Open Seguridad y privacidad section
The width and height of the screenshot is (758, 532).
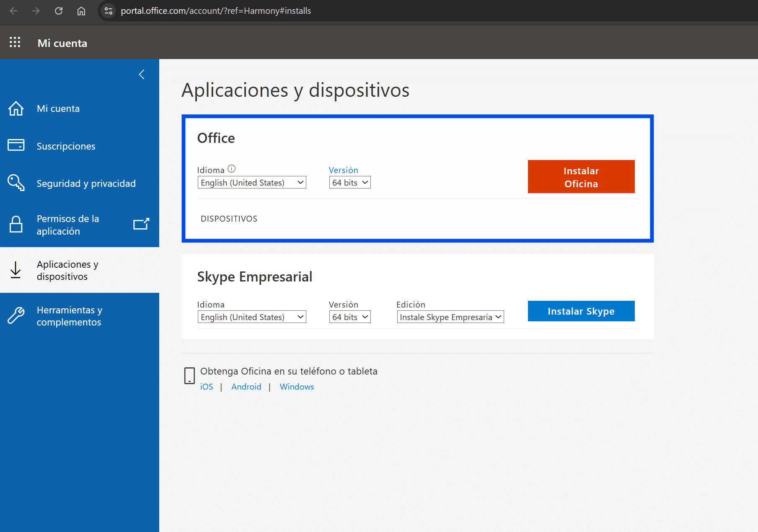coord(80,183)
